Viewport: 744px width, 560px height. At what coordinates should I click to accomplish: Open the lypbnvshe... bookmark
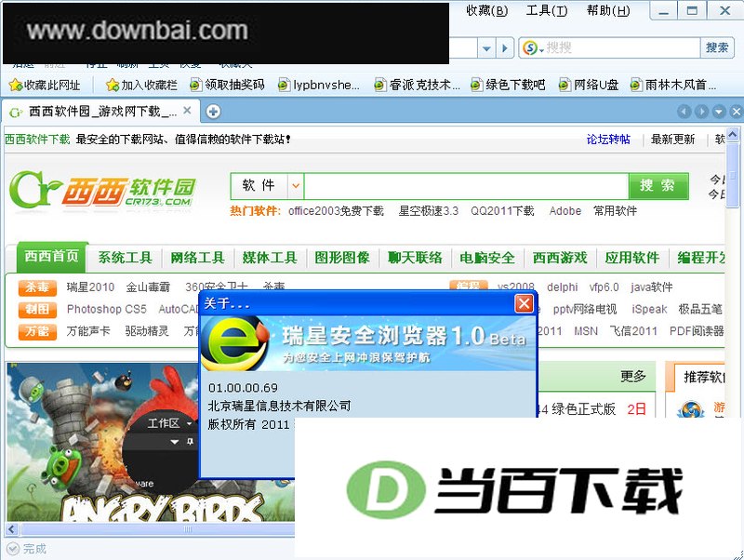coord(318,85)
